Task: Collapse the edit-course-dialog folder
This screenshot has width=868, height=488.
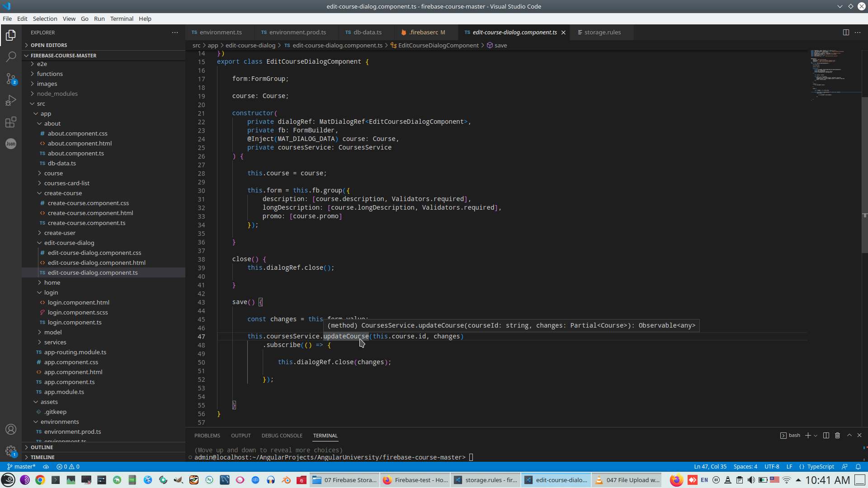Action: tap(69, 243)
